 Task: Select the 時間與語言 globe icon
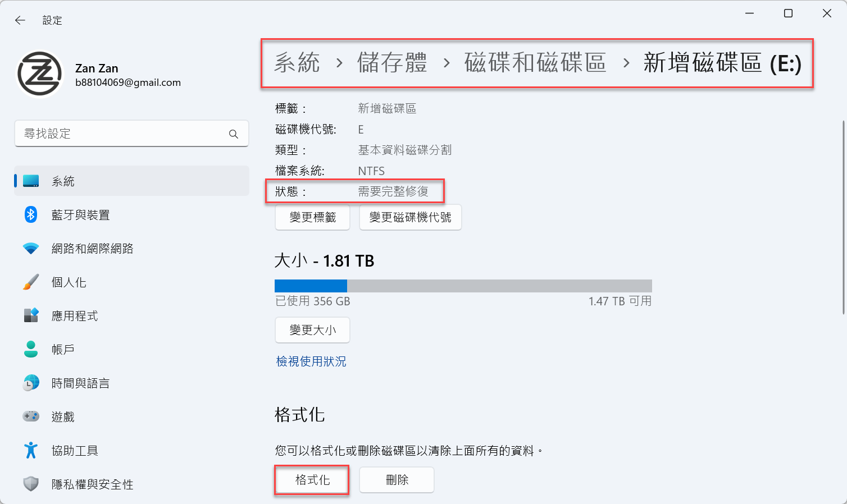click(x=31, y=383)
